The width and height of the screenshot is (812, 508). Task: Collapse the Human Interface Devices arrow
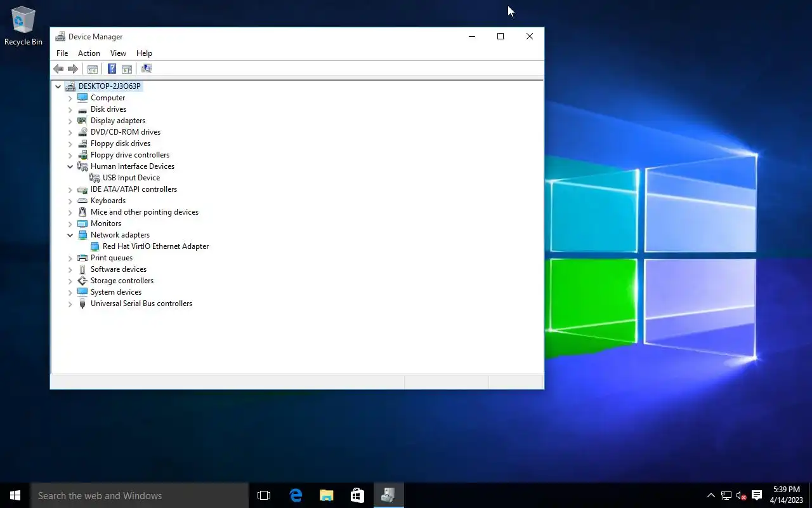(70, 166)
